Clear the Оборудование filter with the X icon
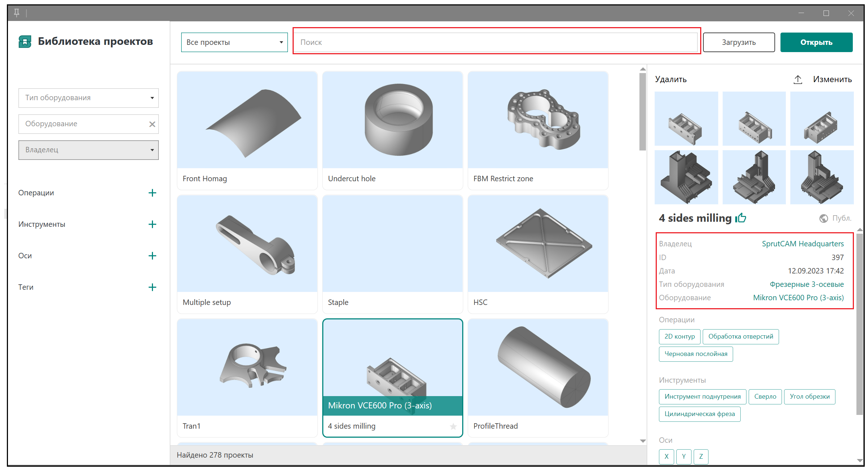The image size is (868, 467). click(x=152, y=124)
